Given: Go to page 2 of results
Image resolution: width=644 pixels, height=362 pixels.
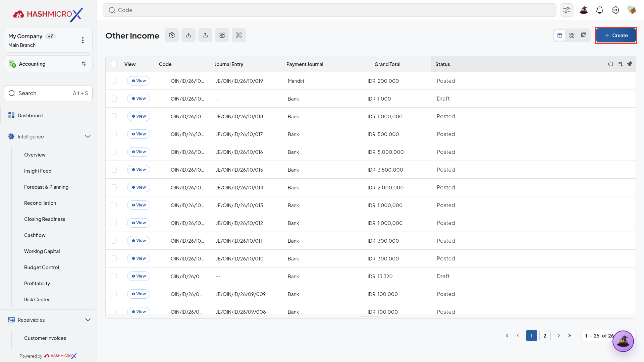Looking at the screenshot, I should 545,336.
